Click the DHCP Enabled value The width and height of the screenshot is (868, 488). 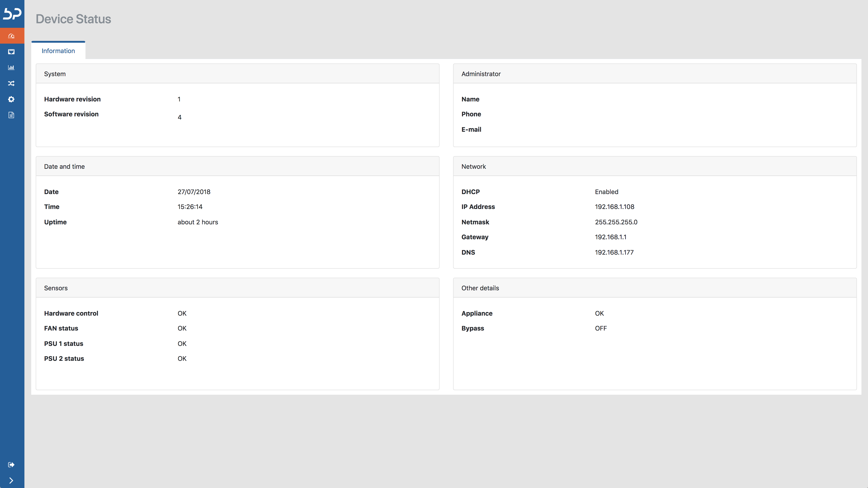pyautogui.click(x=606, y=192)
